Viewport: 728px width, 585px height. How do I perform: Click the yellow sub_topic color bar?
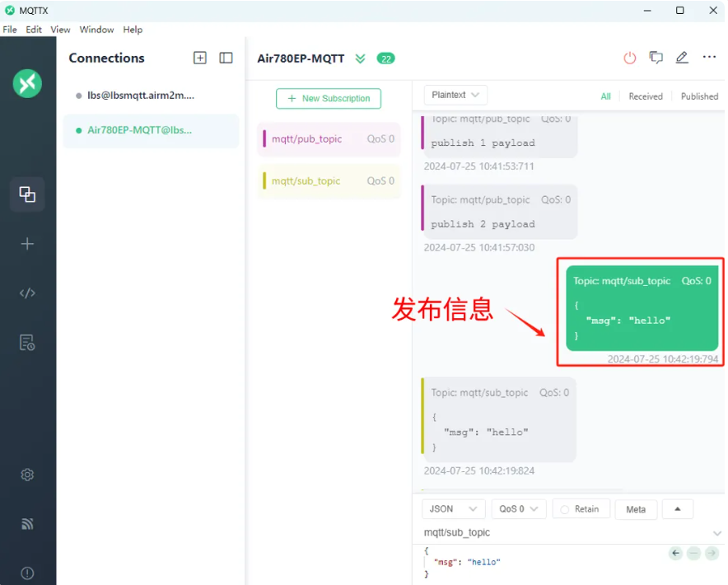pos(264,180)
